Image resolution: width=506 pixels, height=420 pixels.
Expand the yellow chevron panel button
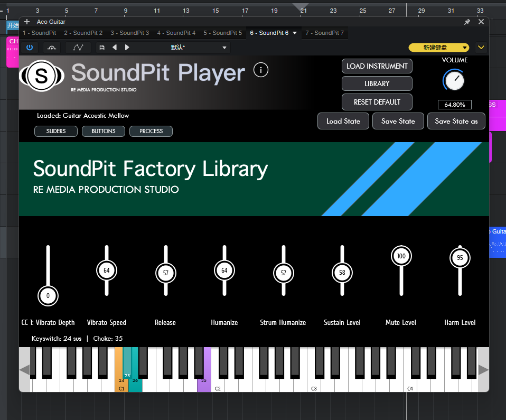(481, 48)
